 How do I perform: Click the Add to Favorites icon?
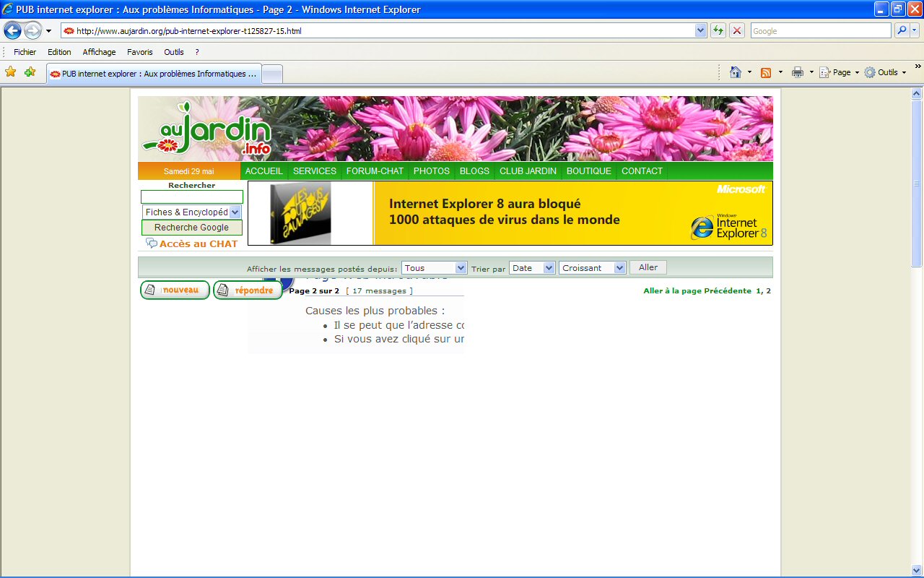coord(30,72)
